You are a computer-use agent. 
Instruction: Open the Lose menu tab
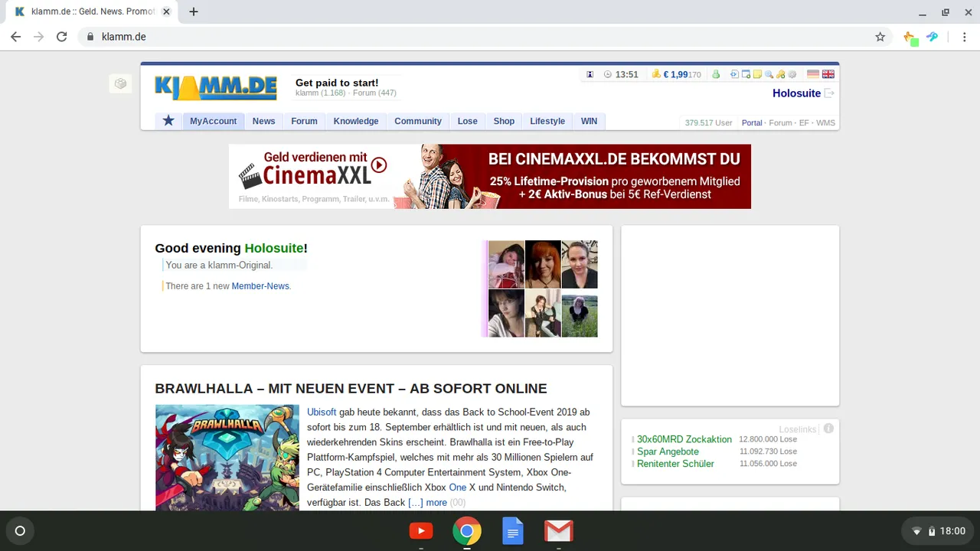coord(468,121)
